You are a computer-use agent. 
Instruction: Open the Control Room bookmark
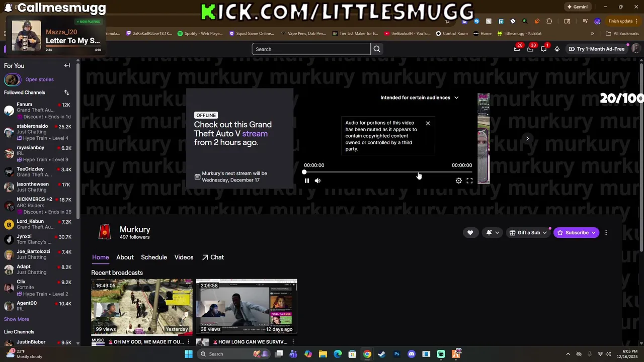click(452, 34)
